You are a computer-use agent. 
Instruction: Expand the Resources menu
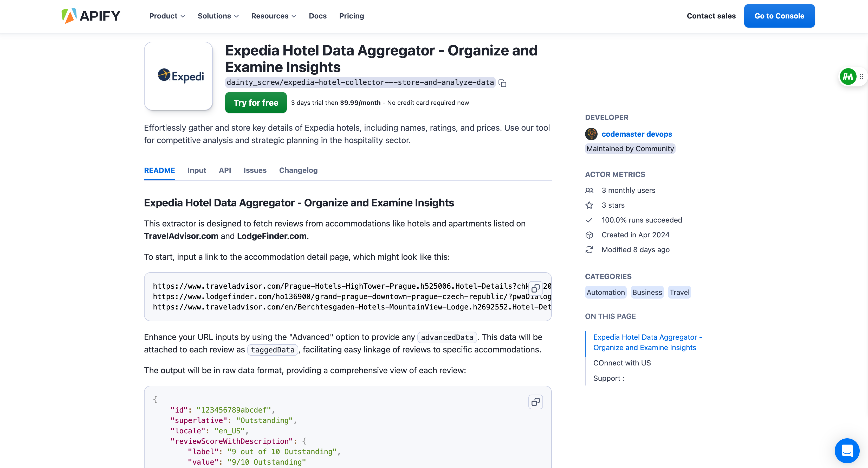274,16
